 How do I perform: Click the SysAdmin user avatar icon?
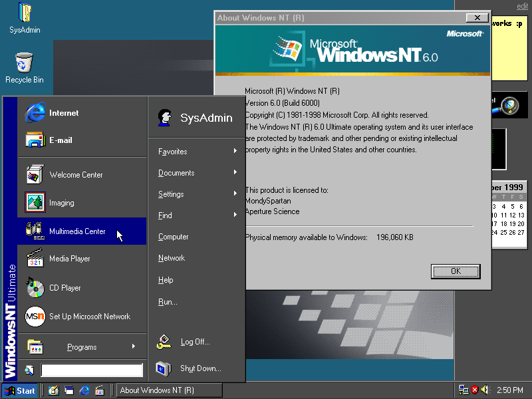point(164,118)
